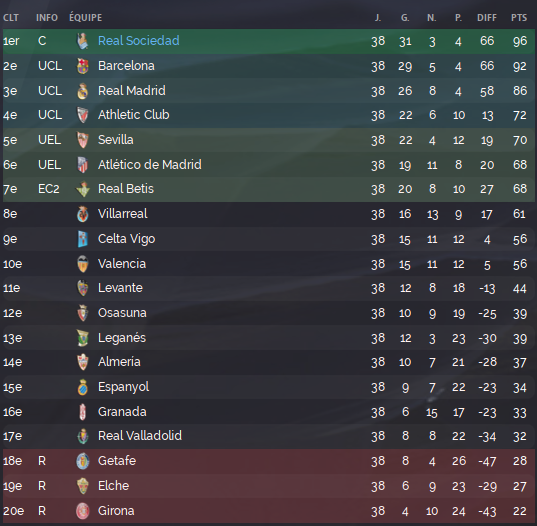Click the Atlético de Madrid crest
This screenshot has height=526, width=537.
(83, 165)
